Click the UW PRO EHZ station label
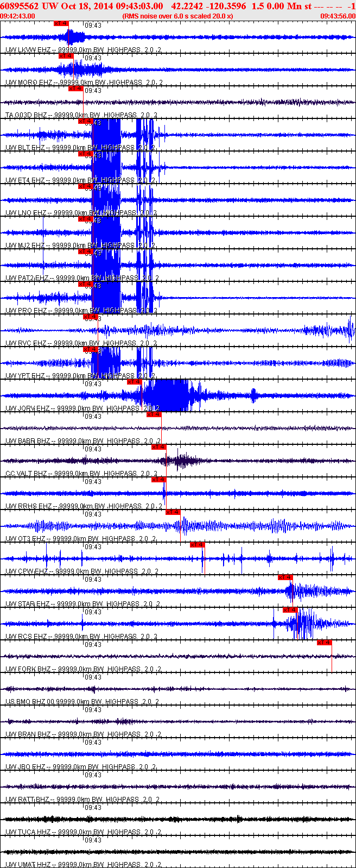 [x=26, y=311]
